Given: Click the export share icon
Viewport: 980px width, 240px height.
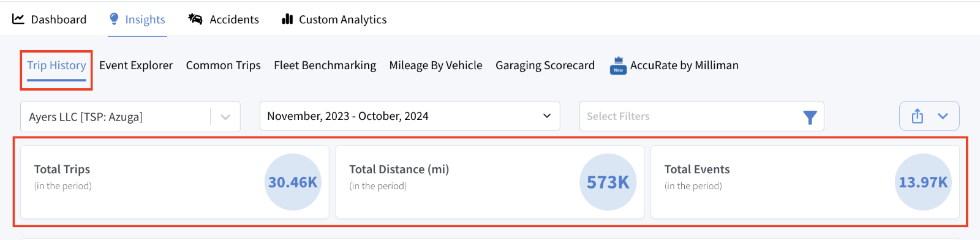Looking at the screenshot, I should coord(917,116).
